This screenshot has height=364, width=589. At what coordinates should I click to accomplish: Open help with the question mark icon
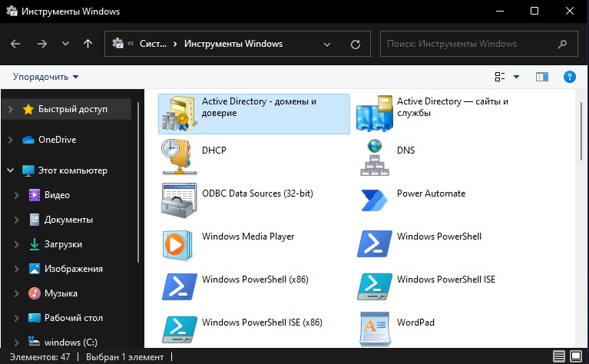pyautogui.click(x=570, y=77)
